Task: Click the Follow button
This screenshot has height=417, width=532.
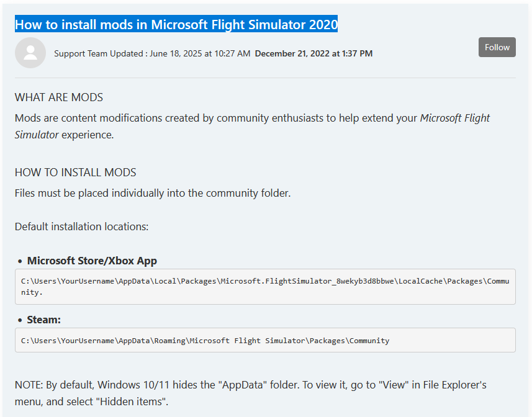Action: (497, 47)
